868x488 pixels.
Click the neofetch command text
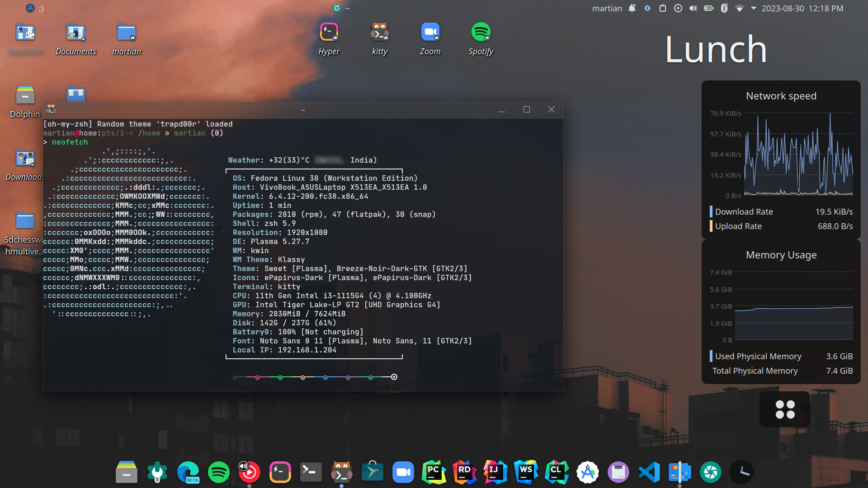click(x=70, y=142)
